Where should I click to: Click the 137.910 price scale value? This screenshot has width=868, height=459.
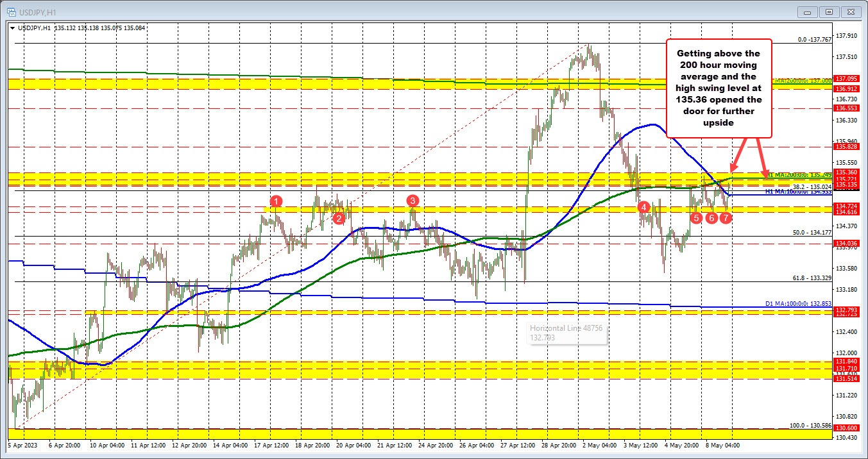847,37
